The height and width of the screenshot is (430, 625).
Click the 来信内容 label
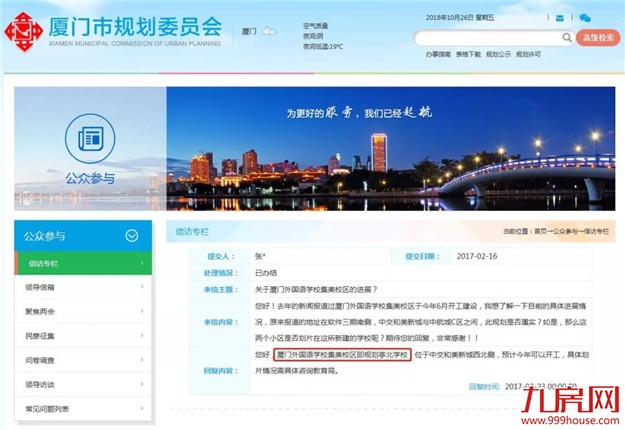221,322
